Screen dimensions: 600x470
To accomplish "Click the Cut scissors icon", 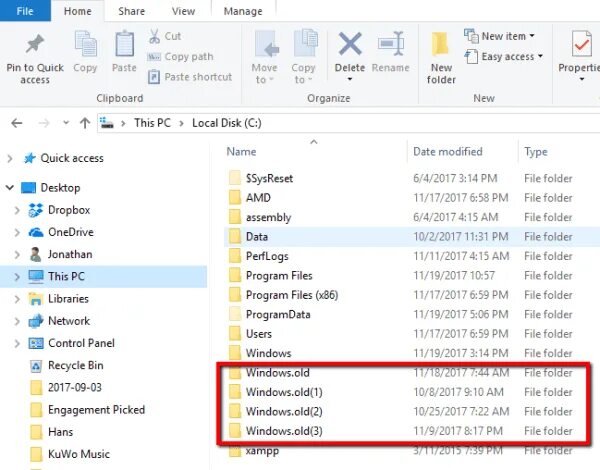I will pos(154,36).
